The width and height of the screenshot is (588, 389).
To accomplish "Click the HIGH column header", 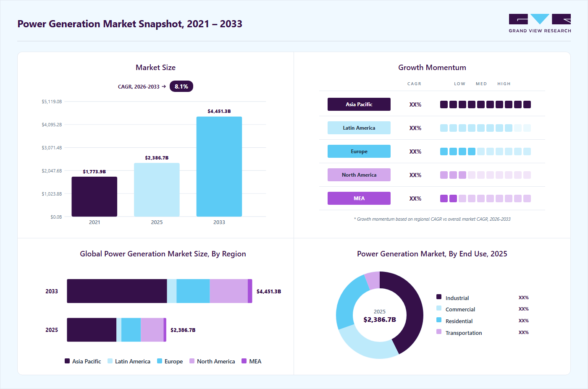I will 504,84.
